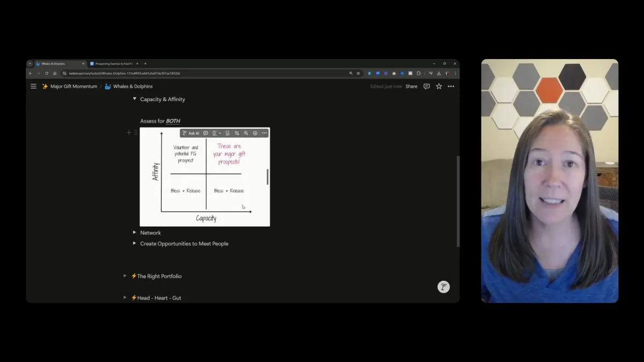The width and height of the screenshot is (644, 362).
Task: Download the image from the image toolbar
Action: (x=255, y=133)
